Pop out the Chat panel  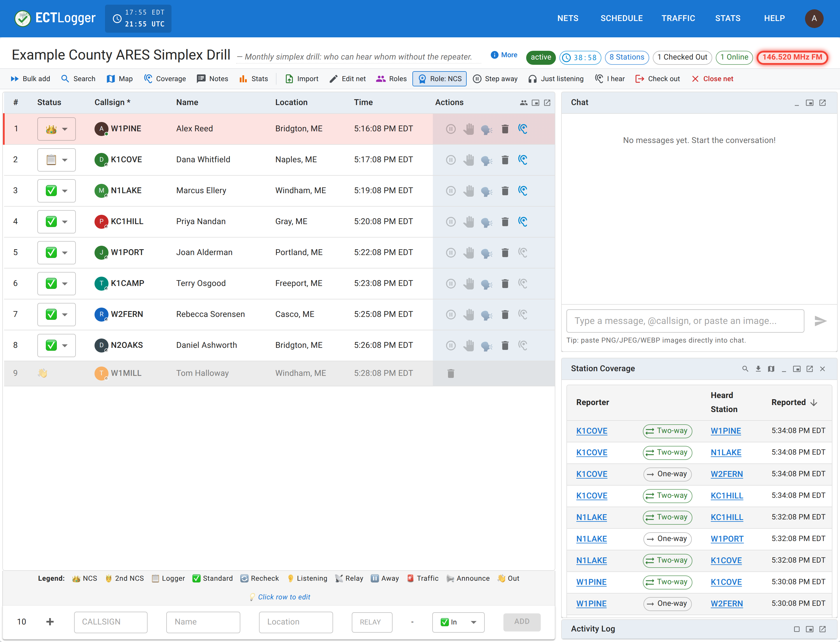tap(822, 103)
